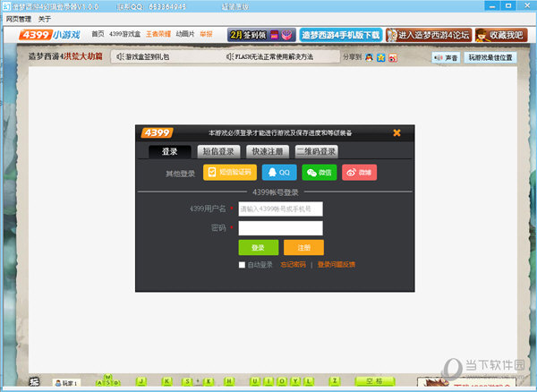
Task: Focus the 密码 password field
Action: [280, 228]
